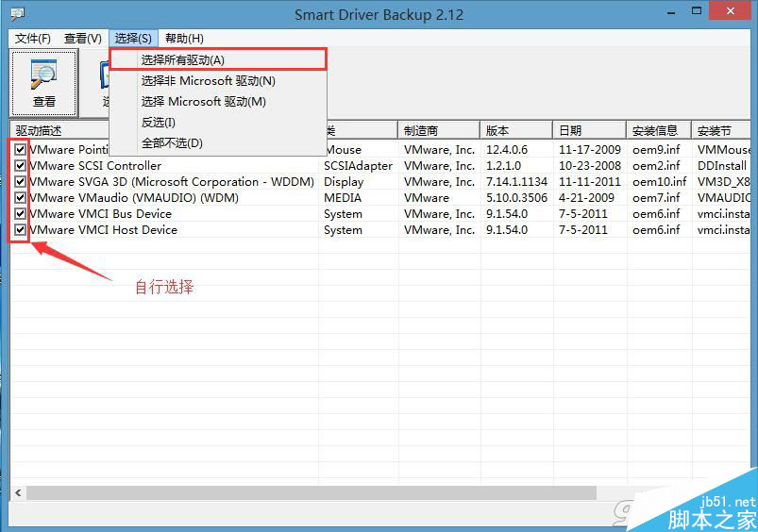Choose 选择 Microsoft 驱动(M) menu entry
Viewport: 758px width, 532px height.
[203, 102]
